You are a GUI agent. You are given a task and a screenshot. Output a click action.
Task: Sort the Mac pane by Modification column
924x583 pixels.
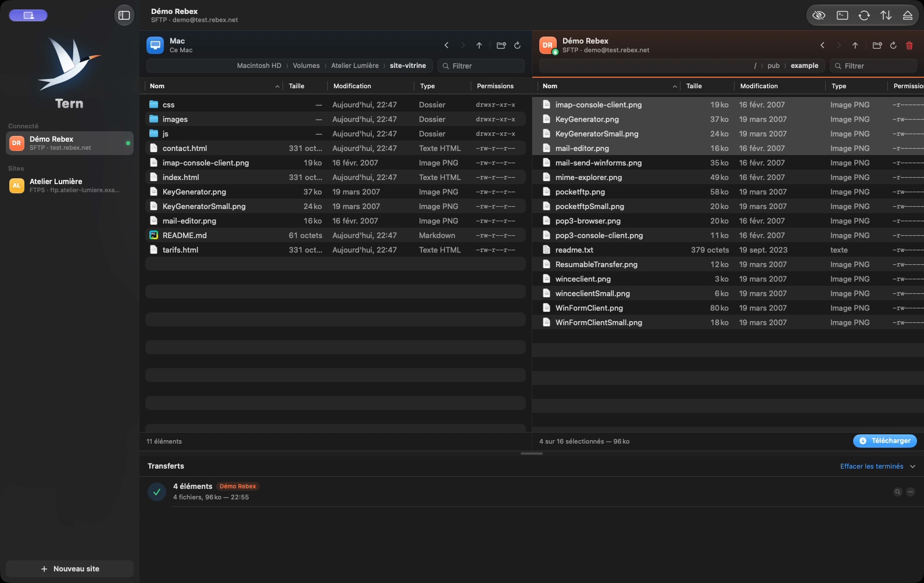[x=371, y=86]
